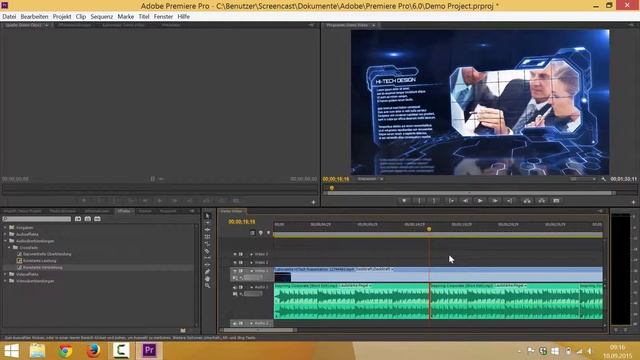Expand the Video 2 track
640x360 pixels.
coord(251,262)
